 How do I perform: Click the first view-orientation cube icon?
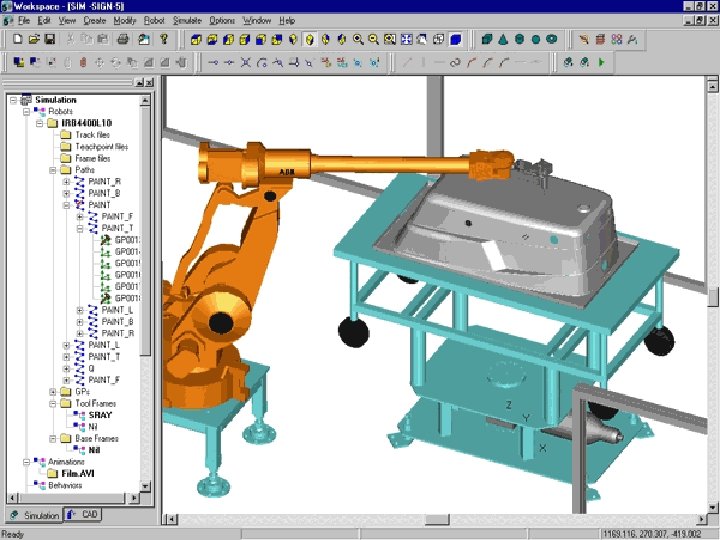coord(196,40)
